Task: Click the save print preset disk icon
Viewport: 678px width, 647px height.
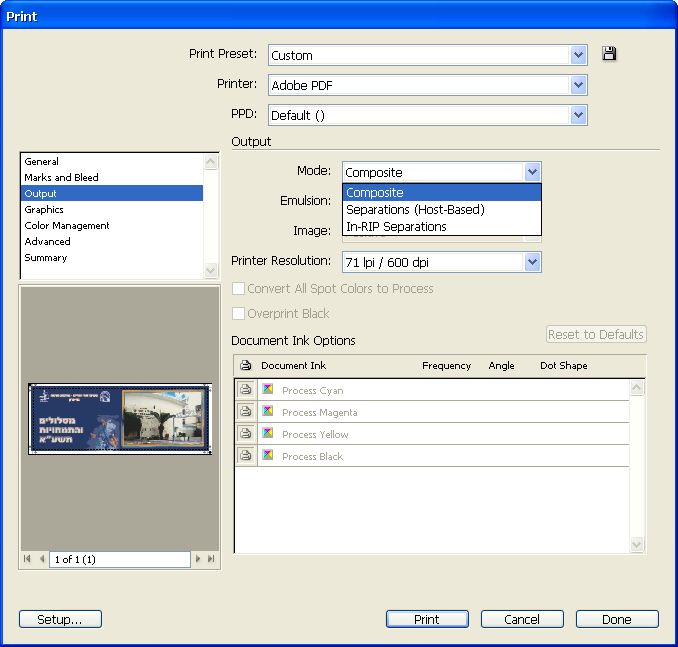Action: [609, 55]
